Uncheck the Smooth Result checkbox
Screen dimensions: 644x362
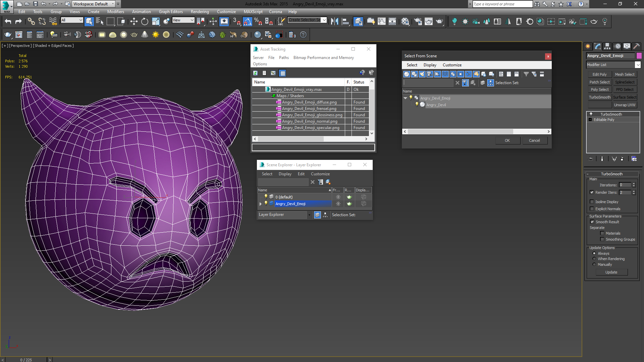tap(592, 222)
